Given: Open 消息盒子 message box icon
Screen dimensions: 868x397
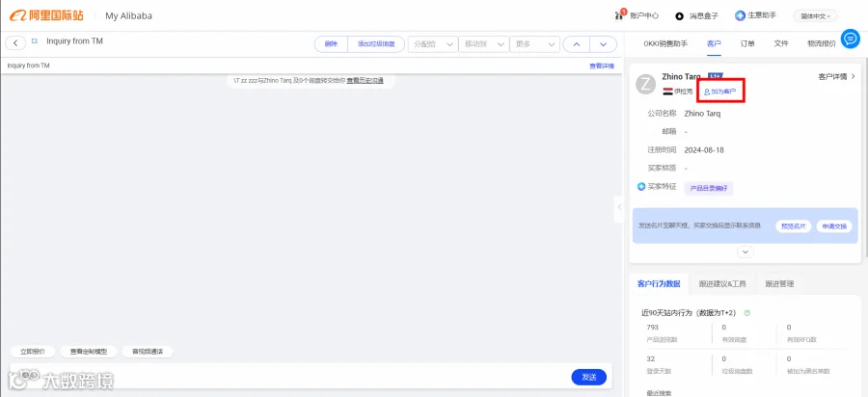Looking at the screenshot, I should [x=679, y=16].
